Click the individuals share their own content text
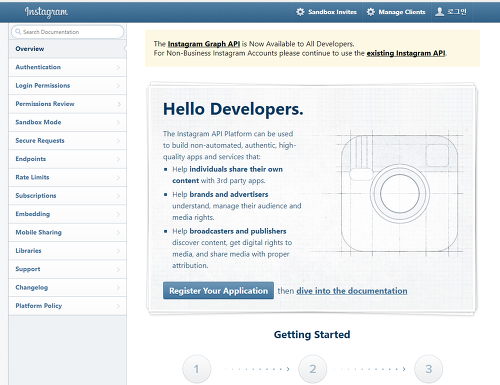500x385 pixels. [x=227, y=175]
